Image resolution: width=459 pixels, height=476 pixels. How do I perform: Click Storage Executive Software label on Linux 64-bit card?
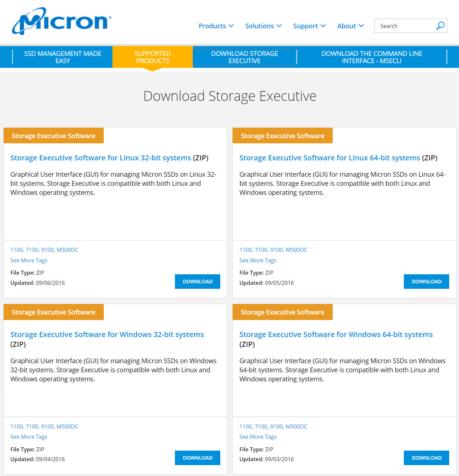click(x=283, y=136)
